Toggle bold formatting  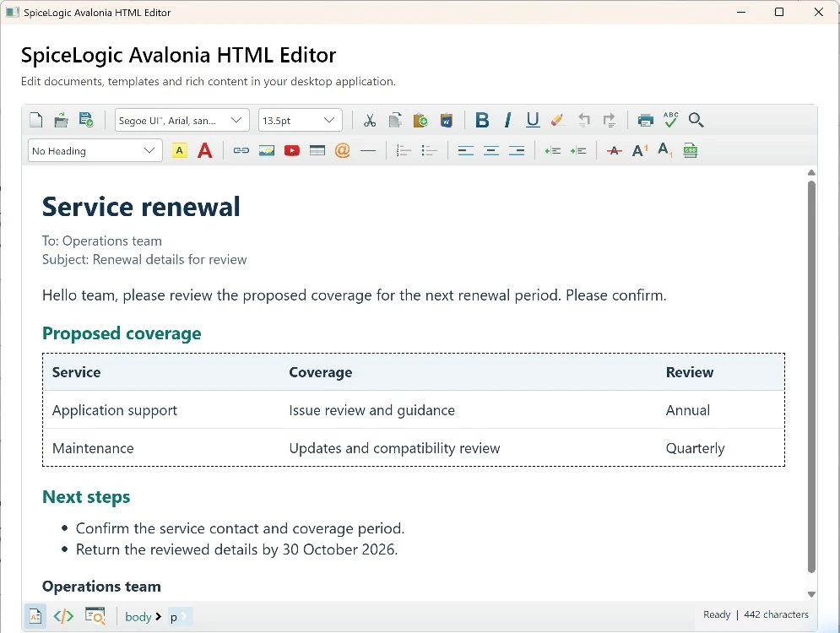click(x=482, y=120)
